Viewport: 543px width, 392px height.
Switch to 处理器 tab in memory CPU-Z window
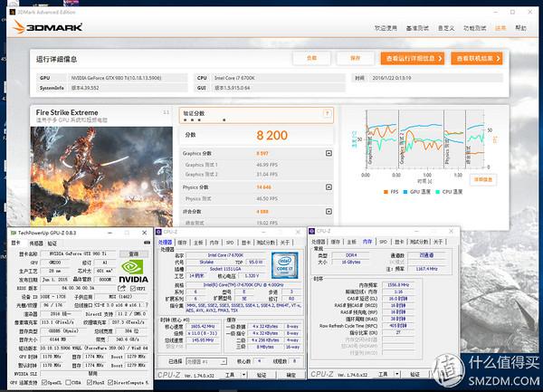point(319,242)
